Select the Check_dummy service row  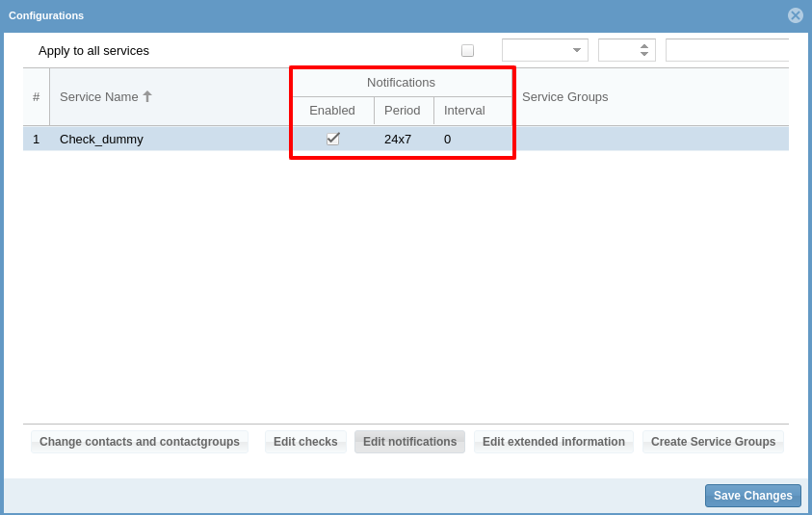coord(101,139)
